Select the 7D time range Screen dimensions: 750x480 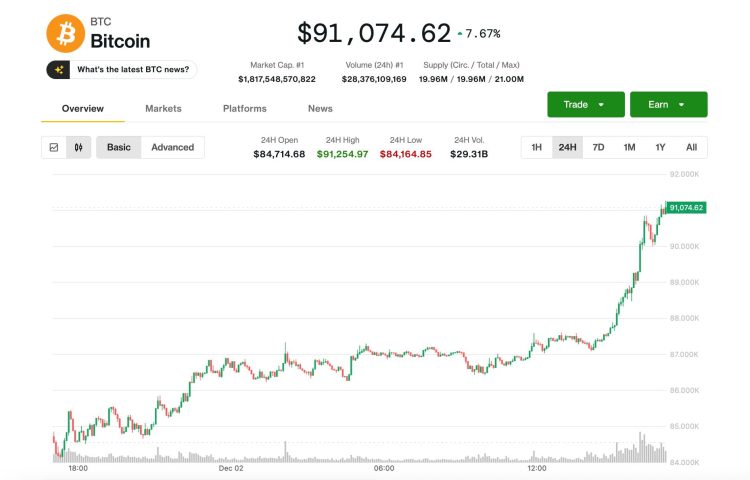[598, 147]
